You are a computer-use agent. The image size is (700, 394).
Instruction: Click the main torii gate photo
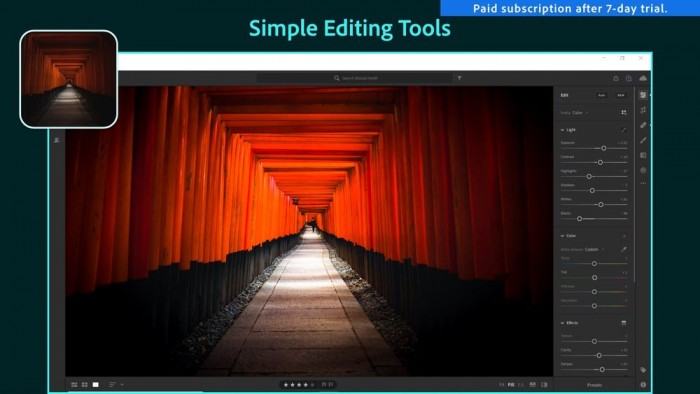pos(309,231)
